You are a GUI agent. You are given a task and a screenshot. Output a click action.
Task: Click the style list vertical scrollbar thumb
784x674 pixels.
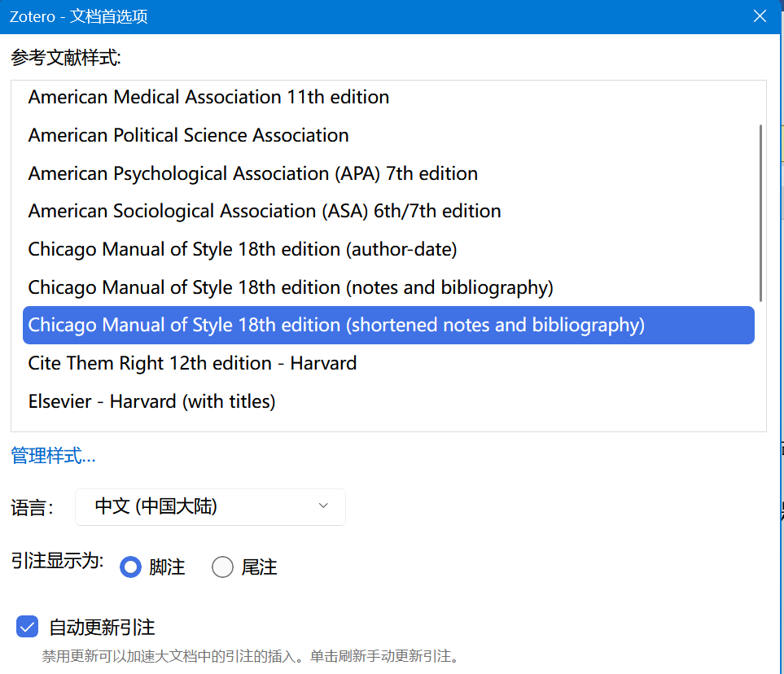(760, 213)
